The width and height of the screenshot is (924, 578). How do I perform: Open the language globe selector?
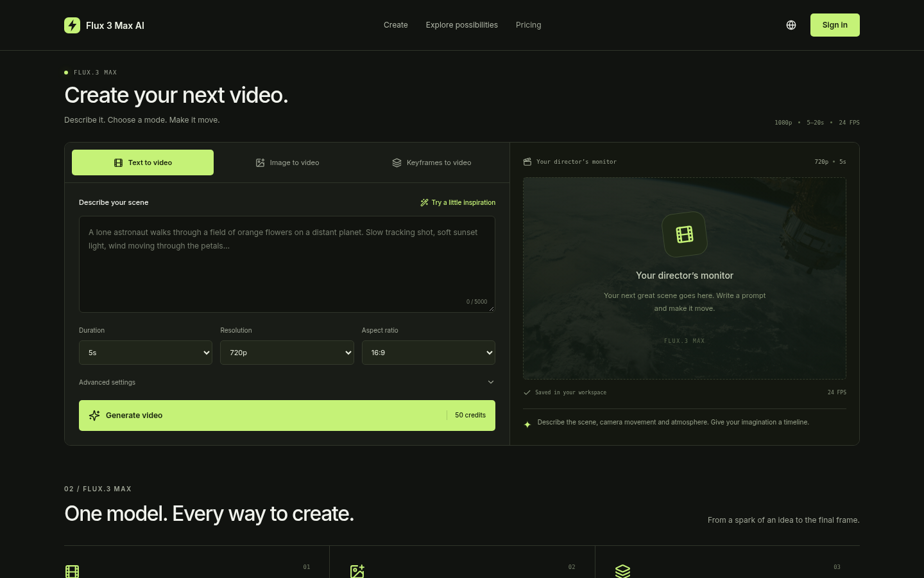(x=791, y=25)
